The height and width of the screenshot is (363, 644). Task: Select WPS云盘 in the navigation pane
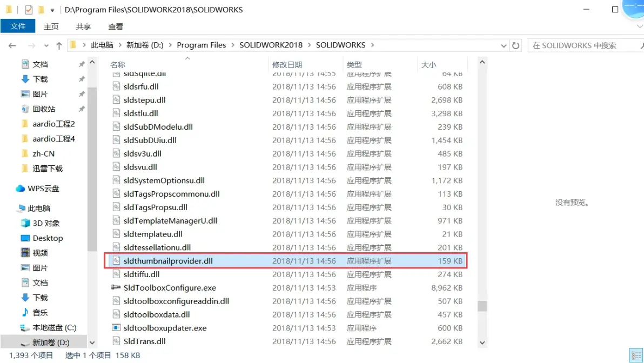click(43, 189)
